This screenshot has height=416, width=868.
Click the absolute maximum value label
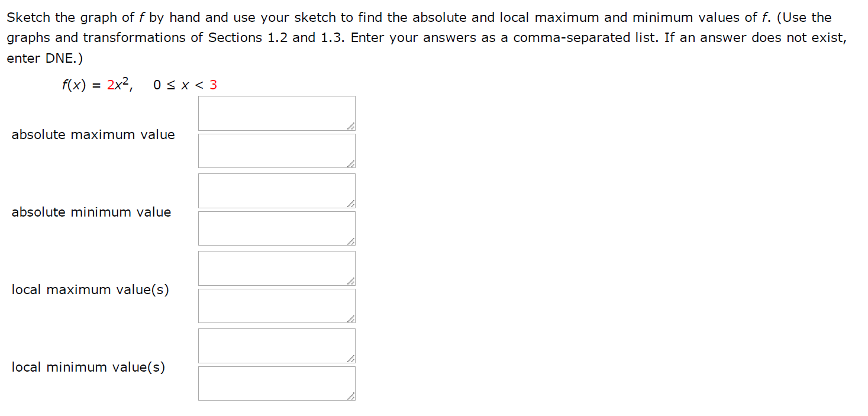click(x=93, y=134)
